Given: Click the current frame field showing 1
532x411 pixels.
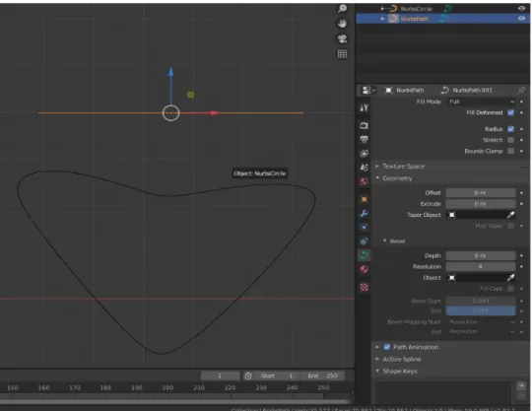Looking at the screenshot, I should coord(221,376).
